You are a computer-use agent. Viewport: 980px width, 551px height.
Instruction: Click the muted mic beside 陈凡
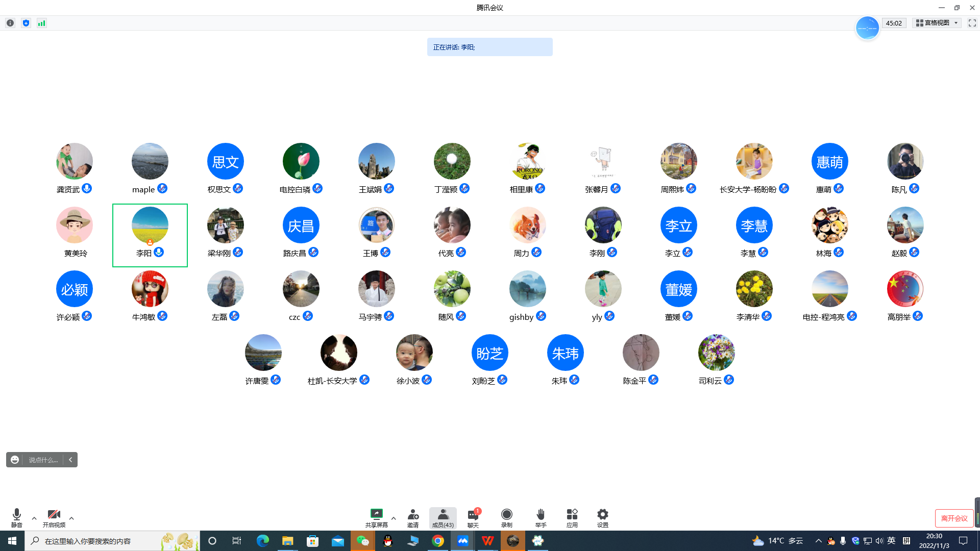pyautogui.click(x=914, y=188)
